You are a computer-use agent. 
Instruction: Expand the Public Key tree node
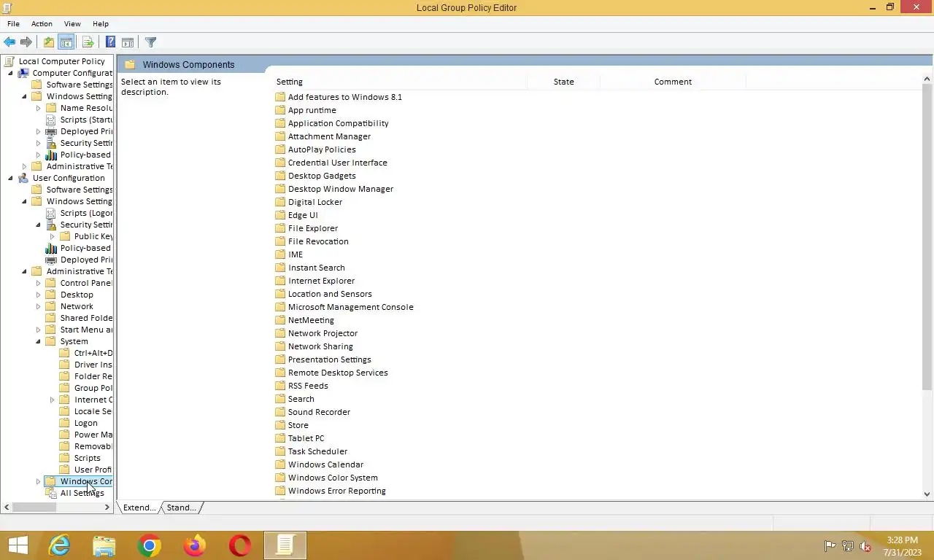pos(53,236)
